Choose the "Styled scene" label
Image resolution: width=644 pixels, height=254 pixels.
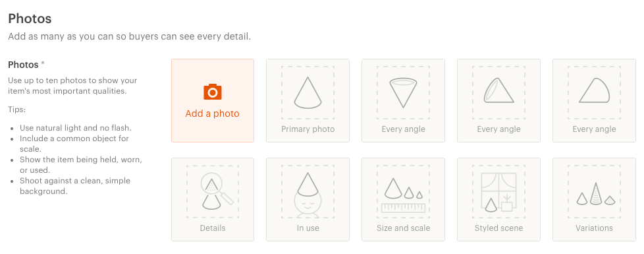(498, 228)
